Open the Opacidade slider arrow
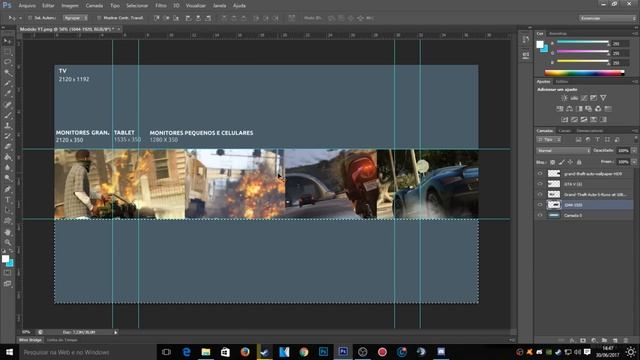 (634, 151)
